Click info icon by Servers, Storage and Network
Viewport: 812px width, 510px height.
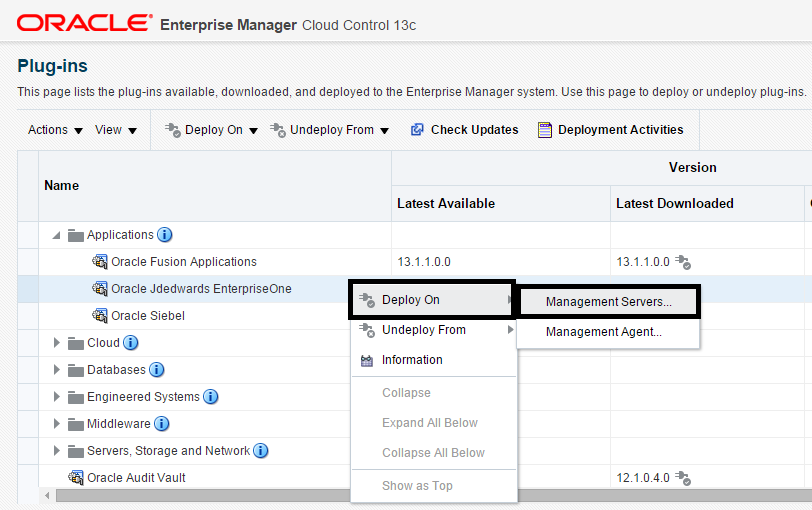261,451
